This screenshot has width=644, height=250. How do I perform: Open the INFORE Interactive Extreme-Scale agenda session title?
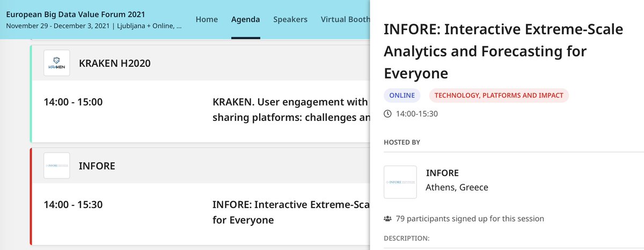[291, 212]
